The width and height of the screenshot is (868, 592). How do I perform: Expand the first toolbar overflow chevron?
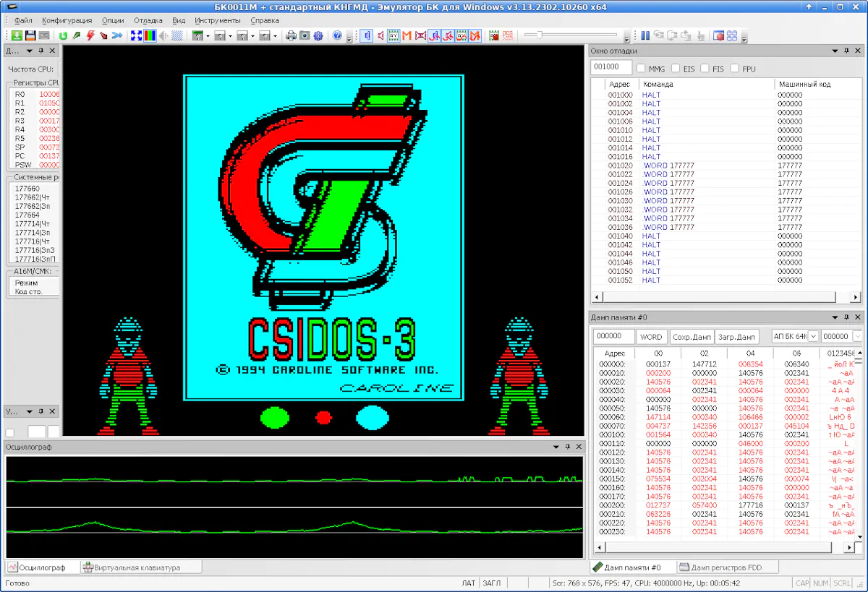pyautogui.click(x=349, y=38)
